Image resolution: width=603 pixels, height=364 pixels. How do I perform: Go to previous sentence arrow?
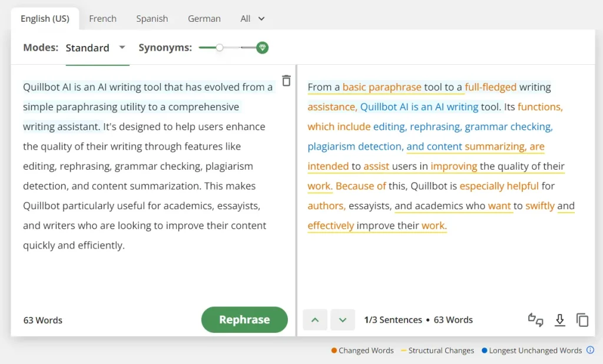point(315,320)
